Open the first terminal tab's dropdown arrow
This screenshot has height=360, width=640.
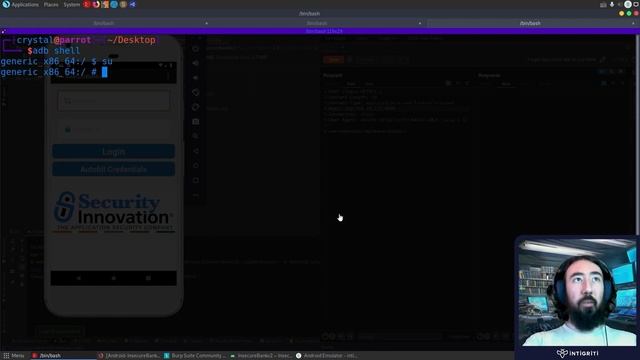pyautogui.click(x=207, y=23)
